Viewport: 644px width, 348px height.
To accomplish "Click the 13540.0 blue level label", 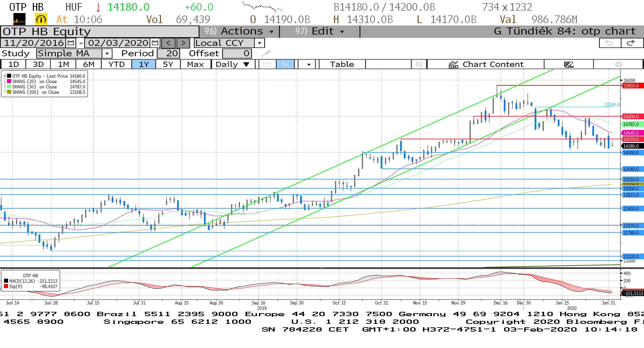I will pos(632,169).
